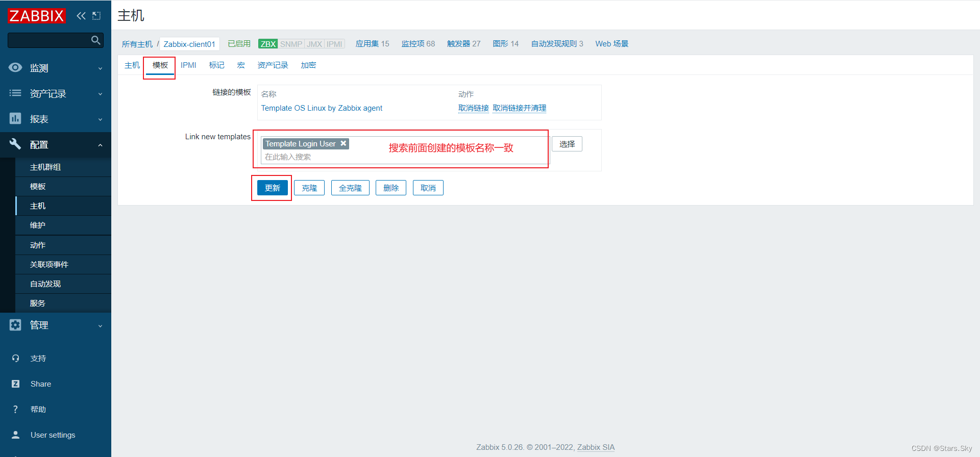Open Support via headset icon
Viewport: 980px width, 457px height.
coord(16,359)
